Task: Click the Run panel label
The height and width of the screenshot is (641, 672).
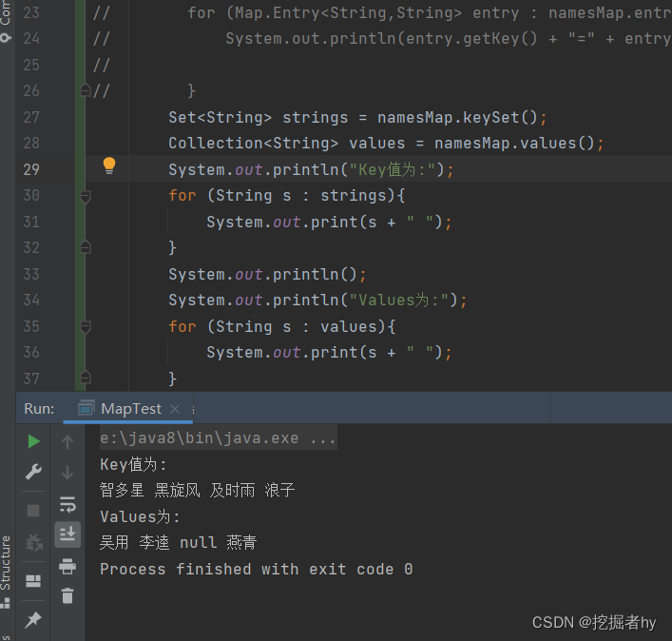Action: [39, 409]
